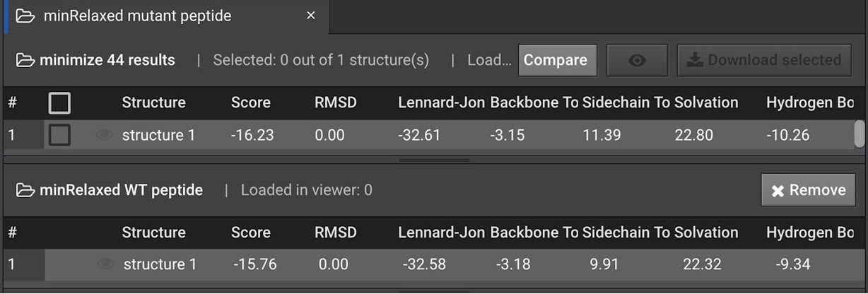Click folder icon beside minRelaxed WT peptide
The width and height of the screenshot is (868, 294).
[x=25, y=190]
